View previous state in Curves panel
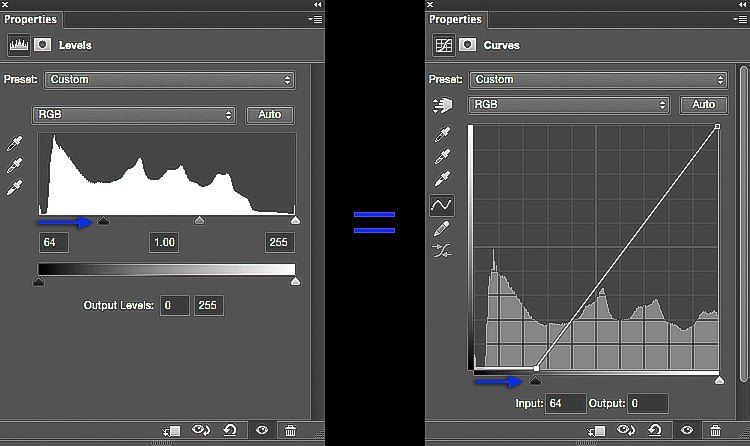750x446 pixels. point(626,430)
